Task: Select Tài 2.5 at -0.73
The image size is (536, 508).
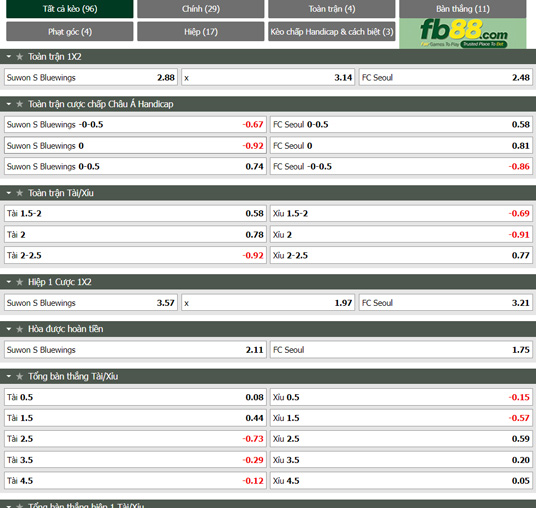Action: tap(135, 439)
